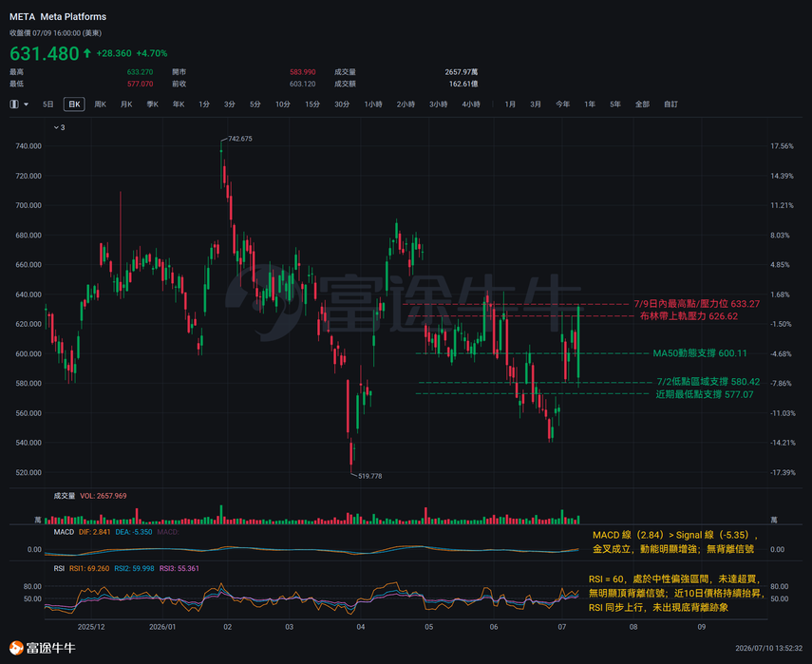Click the MA50動態支撐 600.11 line label
Image resolution: width=812 pixels, height=664 pixels.
click(700, 353)
